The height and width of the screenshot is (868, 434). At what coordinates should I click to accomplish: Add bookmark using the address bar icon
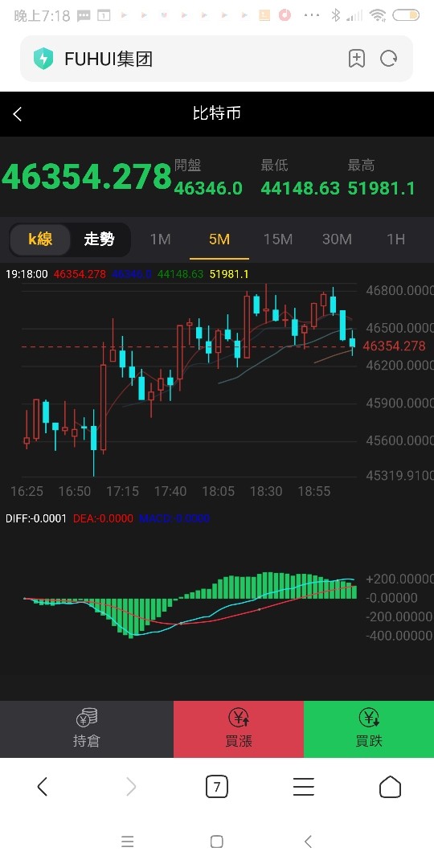pos(357,59)
